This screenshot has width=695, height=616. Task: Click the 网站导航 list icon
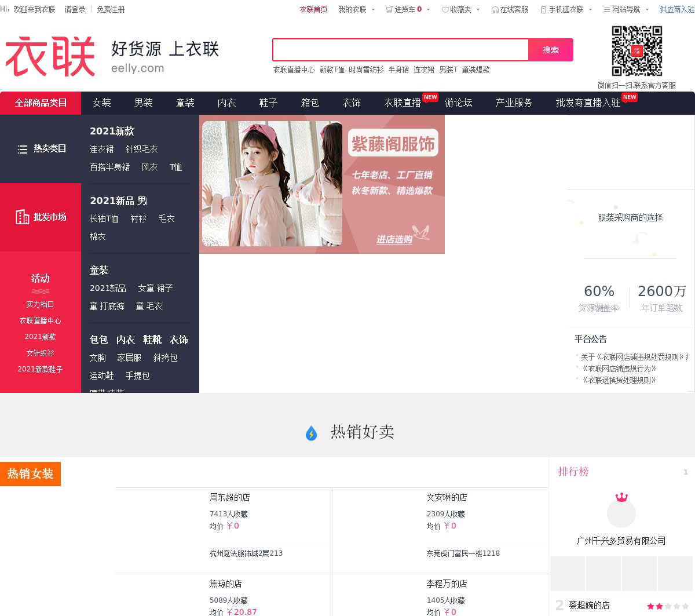tap(607, 10)
